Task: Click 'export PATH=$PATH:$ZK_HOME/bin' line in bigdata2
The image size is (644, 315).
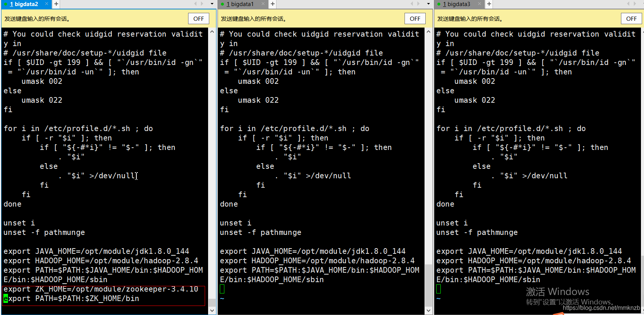Action: (x=71, y=298)
